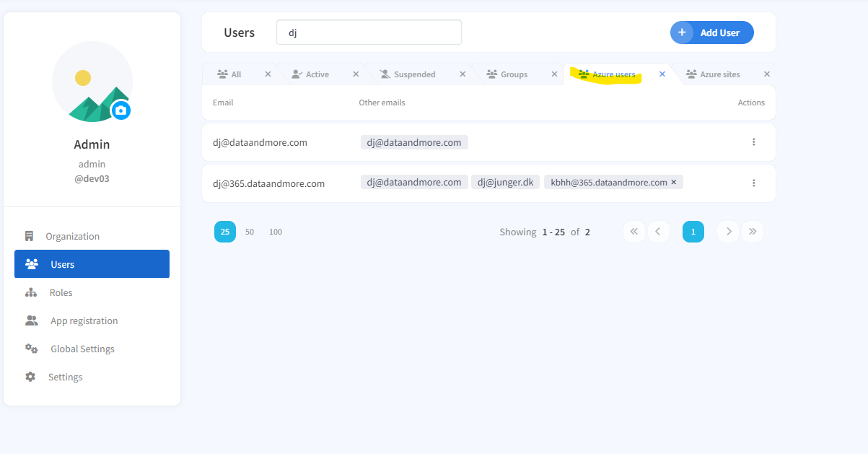This screenshot has width=868, height=454.
Task: Open the Organization menu item
Action: point(72,236)
